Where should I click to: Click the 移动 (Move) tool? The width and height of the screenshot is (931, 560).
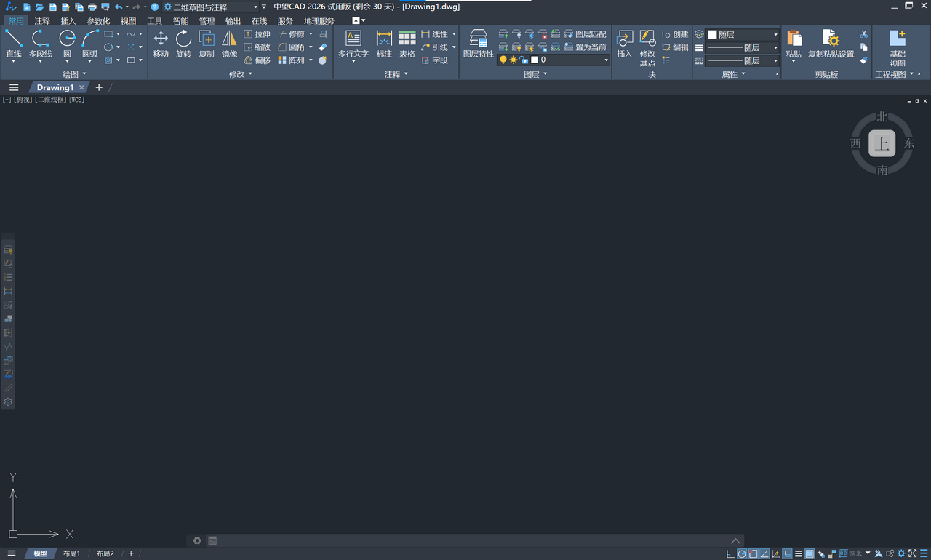click(161, 44)
